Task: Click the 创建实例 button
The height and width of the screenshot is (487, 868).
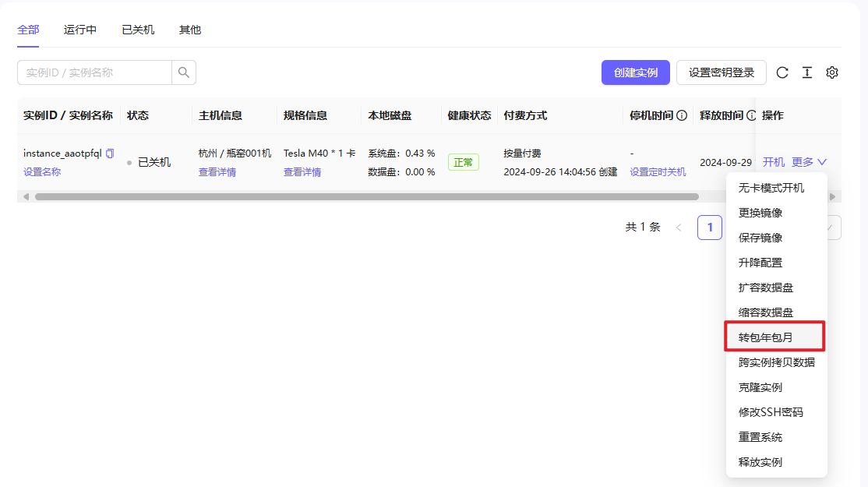Action: pos(636,72)
